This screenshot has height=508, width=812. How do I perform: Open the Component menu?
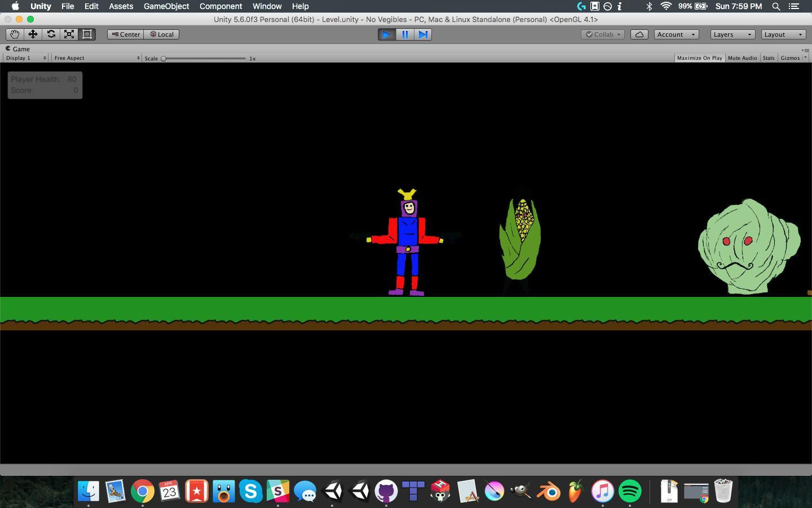click(220, 6)
